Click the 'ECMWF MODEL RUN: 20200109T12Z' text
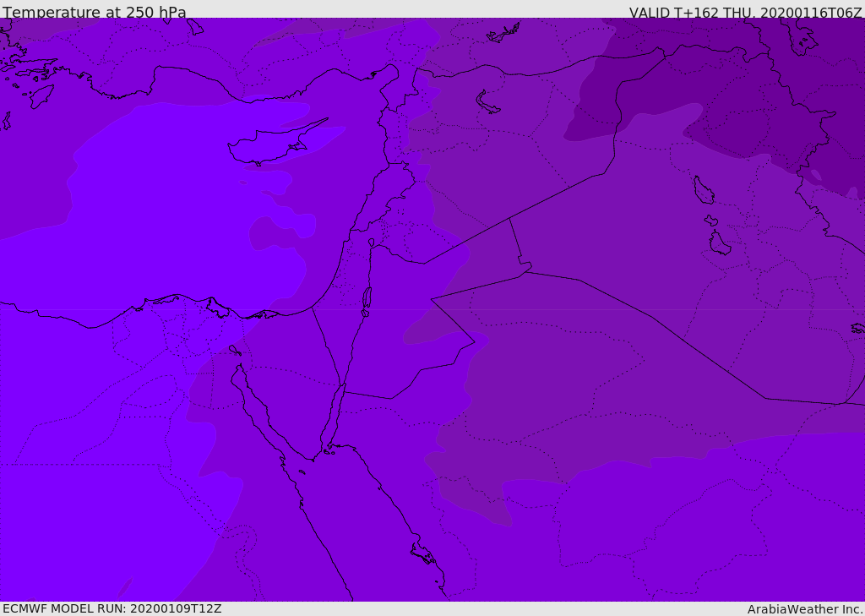This screenshot has width=865, height=616. 112,608
